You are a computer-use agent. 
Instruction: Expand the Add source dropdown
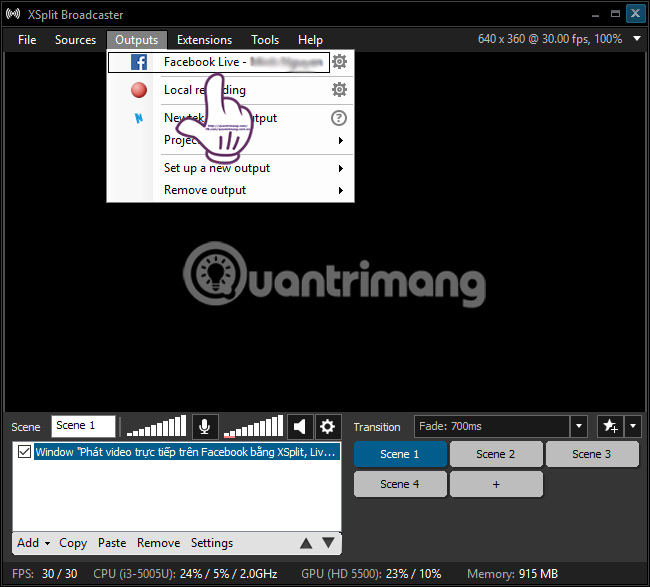[x=33, y=543]
